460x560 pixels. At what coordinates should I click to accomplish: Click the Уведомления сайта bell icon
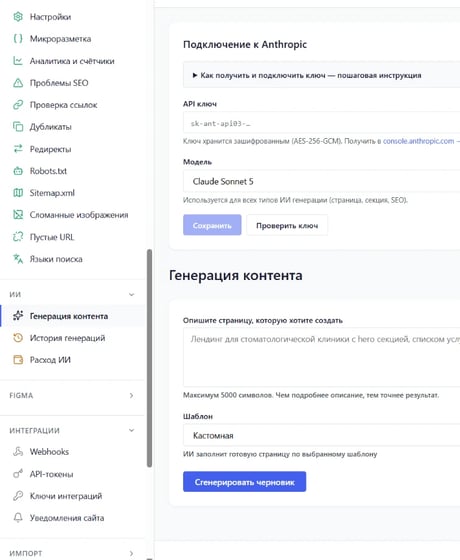tap(18, 518)
